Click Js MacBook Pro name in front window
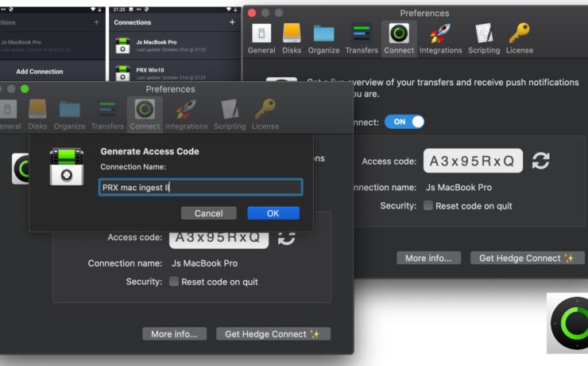This screenshot has width=588, height=366. coord(204,263)
